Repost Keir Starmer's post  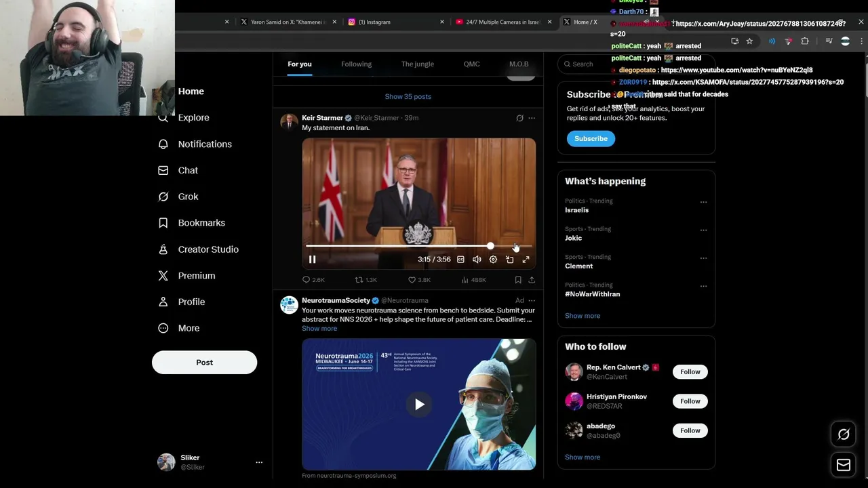tap(366, 280)
